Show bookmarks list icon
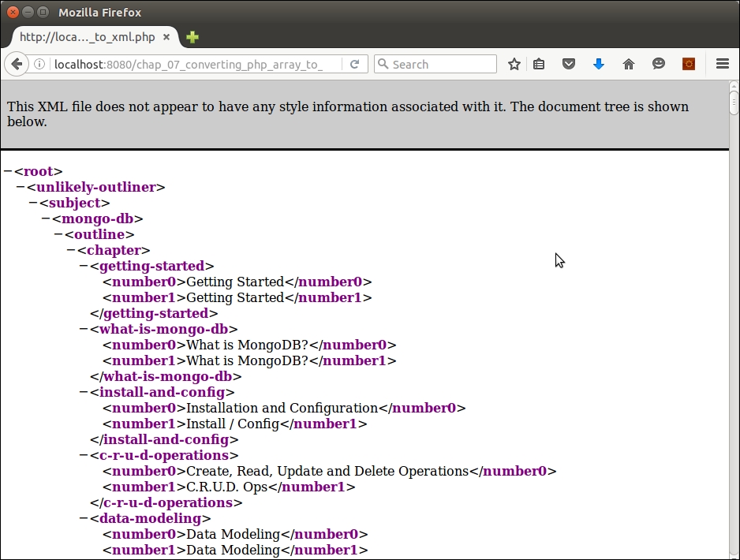Screen dimensions: 740x560 coord(539,64)
